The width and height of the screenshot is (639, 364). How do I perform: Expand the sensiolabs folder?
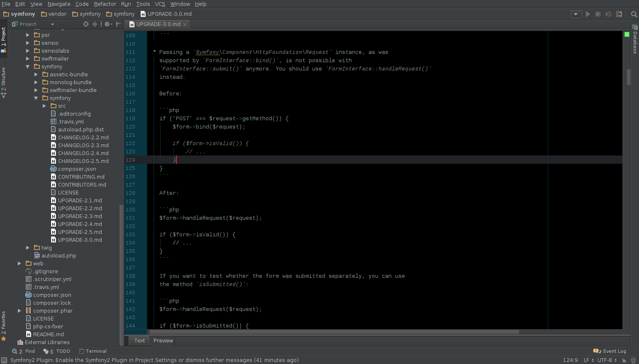[x=28, y=51]
